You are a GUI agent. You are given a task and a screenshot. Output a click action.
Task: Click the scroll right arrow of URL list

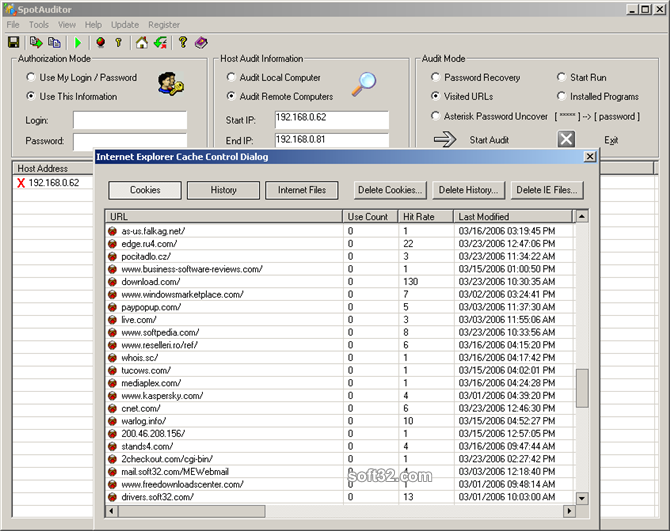coord(569,511)
